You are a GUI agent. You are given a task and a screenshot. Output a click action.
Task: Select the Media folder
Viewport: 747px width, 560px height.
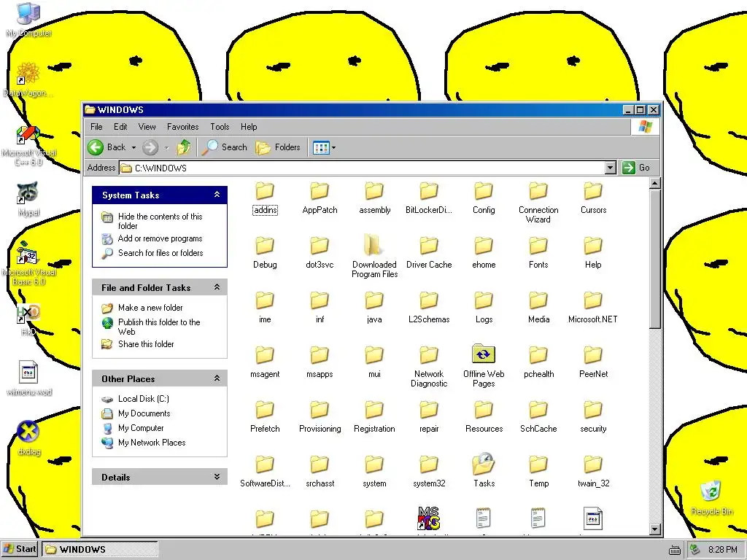[x=538, y=308]
